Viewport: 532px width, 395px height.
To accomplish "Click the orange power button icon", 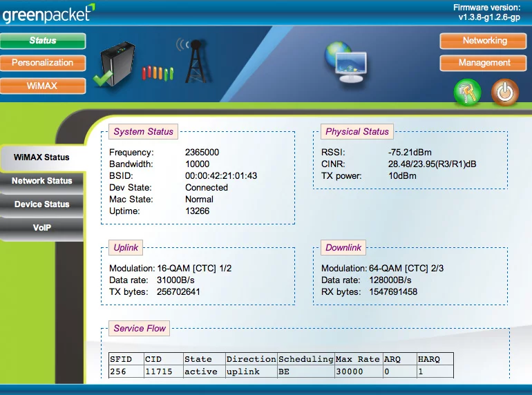I will coord(504,93).
